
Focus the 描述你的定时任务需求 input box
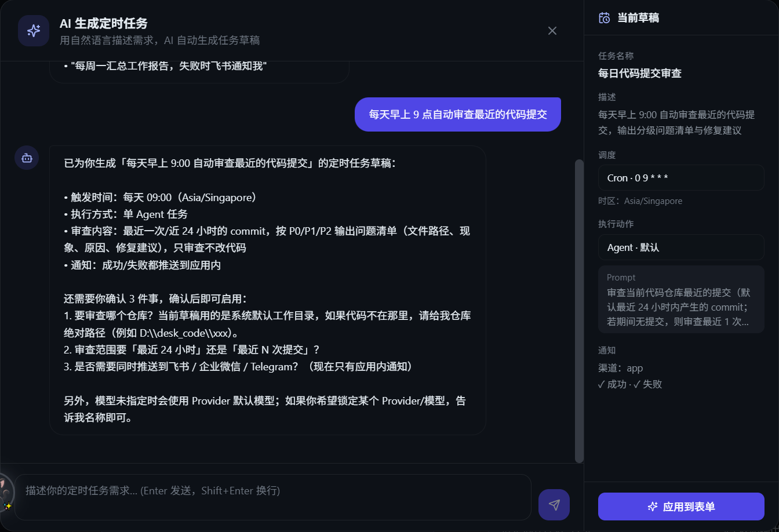(273, 497)
